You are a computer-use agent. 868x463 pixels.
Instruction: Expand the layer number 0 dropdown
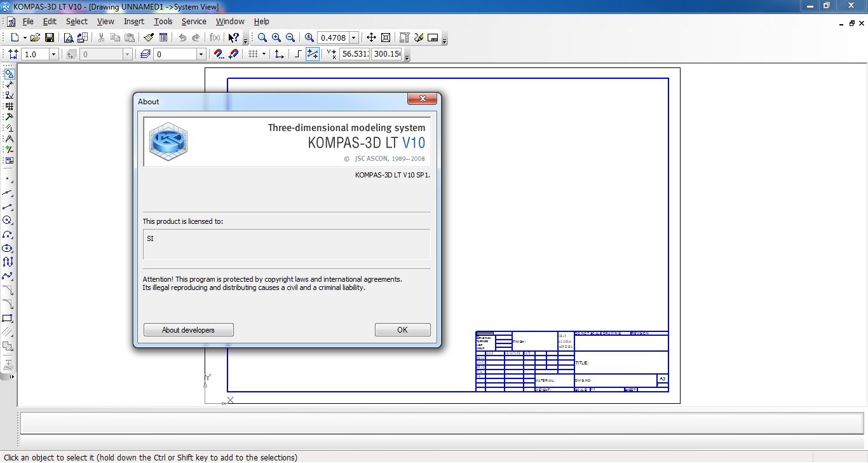201,54
